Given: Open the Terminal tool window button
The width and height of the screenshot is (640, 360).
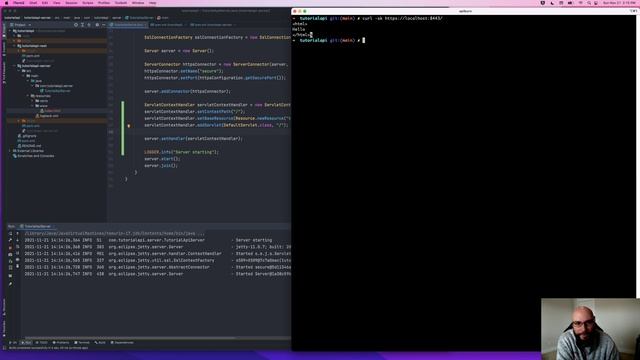Looking at the screenshot, I should pyautogui.click(x=82, y=343).
